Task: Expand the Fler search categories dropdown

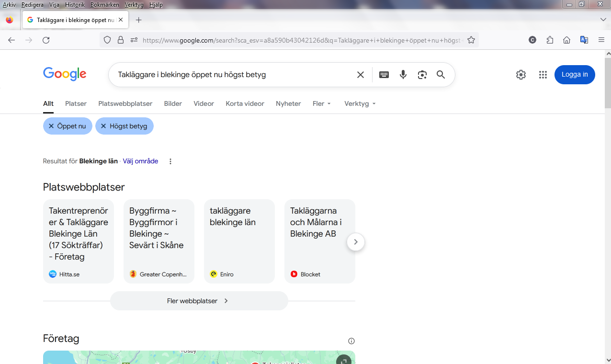Action: click(321, 103)
